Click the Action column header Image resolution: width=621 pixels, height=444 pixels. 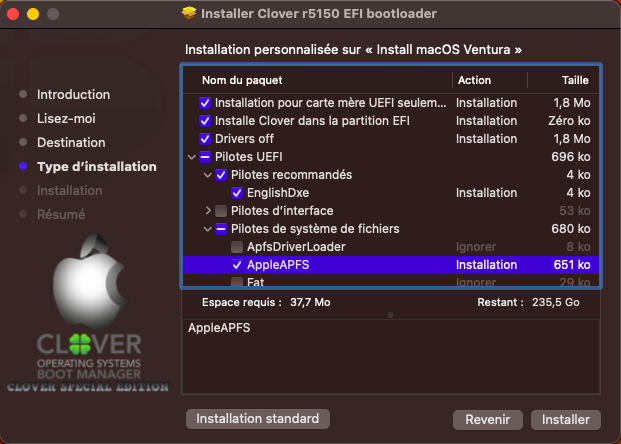(474, 80)
